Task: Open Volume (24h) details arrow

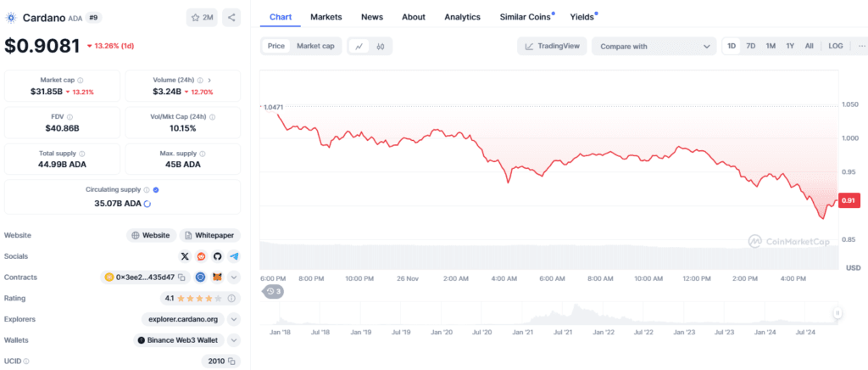Action: [x=209, y=81]
